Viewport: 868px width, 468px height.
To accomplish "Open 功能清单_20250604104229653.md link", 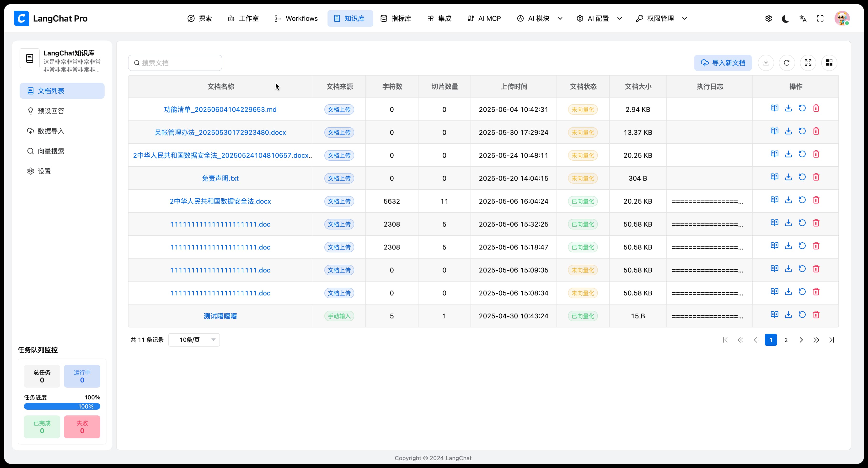I will pos(220,109).
